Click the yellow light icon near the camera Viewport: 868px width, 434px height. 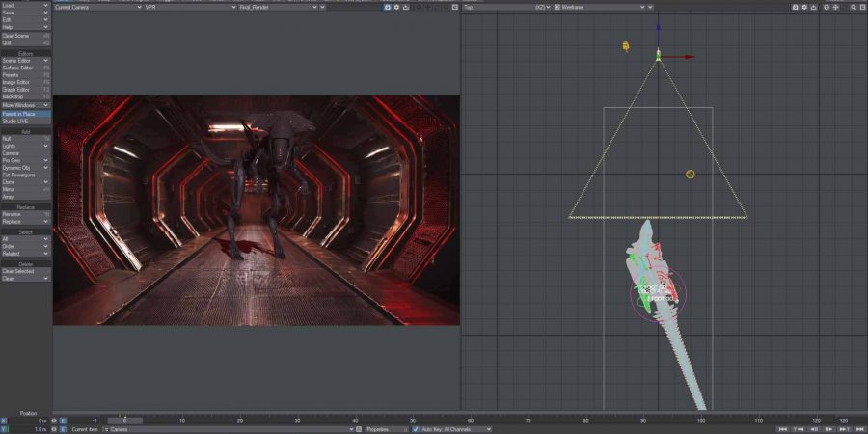pyautogui.click(x=626, y=46)
